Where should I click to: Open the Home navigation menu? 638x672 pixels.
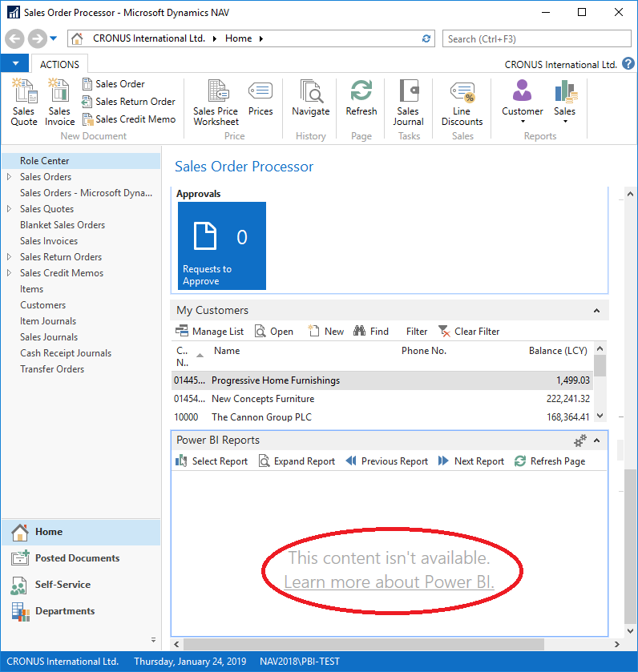(82, 532)
